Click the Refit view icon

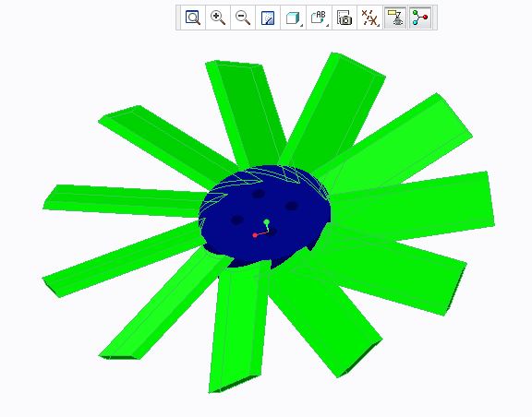pos(193,18)
